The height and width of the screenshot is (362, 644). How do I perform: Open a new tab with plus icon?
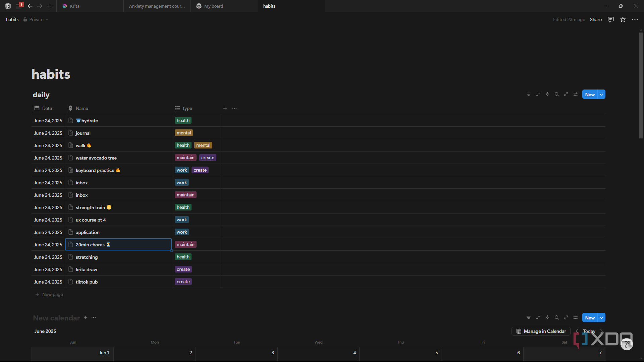(x=49, y=6)
